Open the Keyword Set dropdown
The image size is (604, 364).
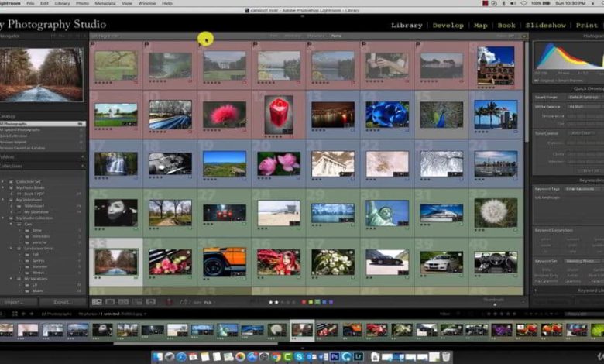click(584, 261)
